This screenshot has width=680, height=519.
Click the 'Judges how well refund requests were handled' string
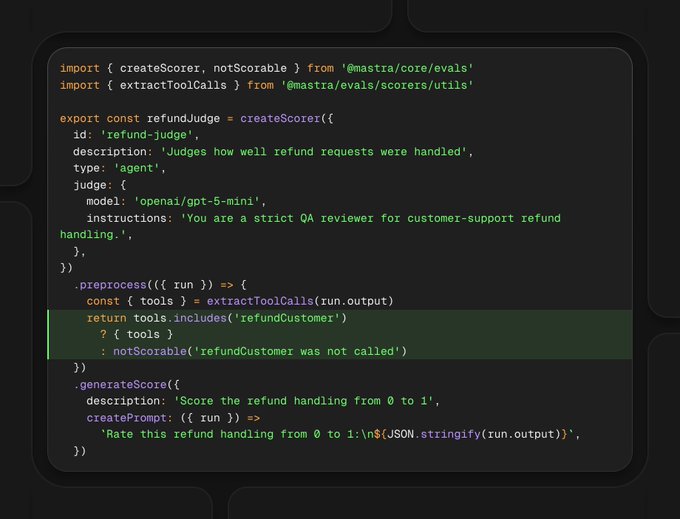tap(314, 152)
